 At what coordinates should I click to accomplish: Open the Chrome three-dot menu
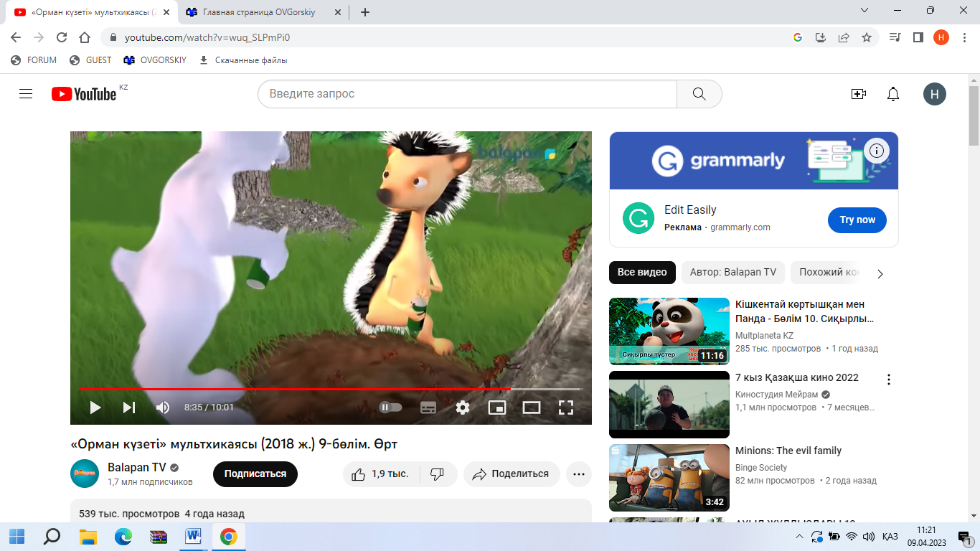pos(964,37)
